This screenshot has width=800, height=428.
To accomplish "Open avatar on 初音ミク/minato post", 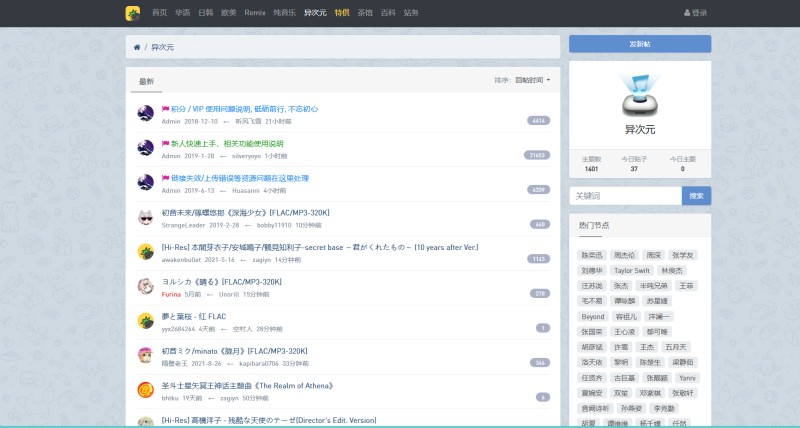I will click(145, 356).
